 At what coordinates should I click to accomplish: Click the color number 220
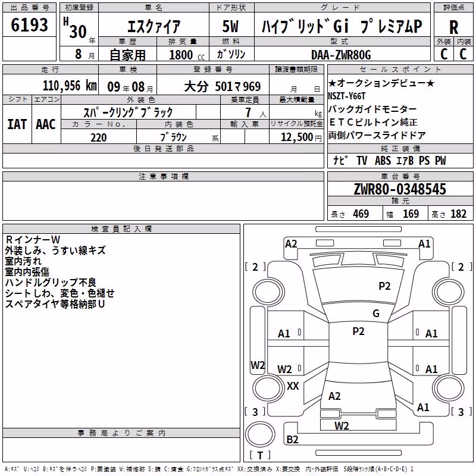pos(99,137)
